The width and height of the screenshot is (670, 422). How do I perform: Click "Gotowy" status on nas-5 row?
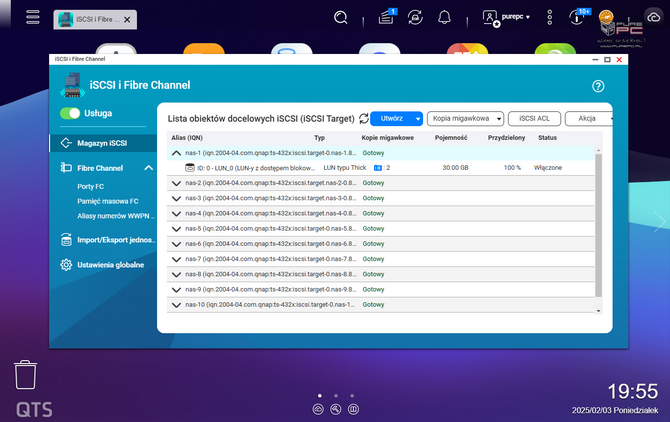(373, 229)
